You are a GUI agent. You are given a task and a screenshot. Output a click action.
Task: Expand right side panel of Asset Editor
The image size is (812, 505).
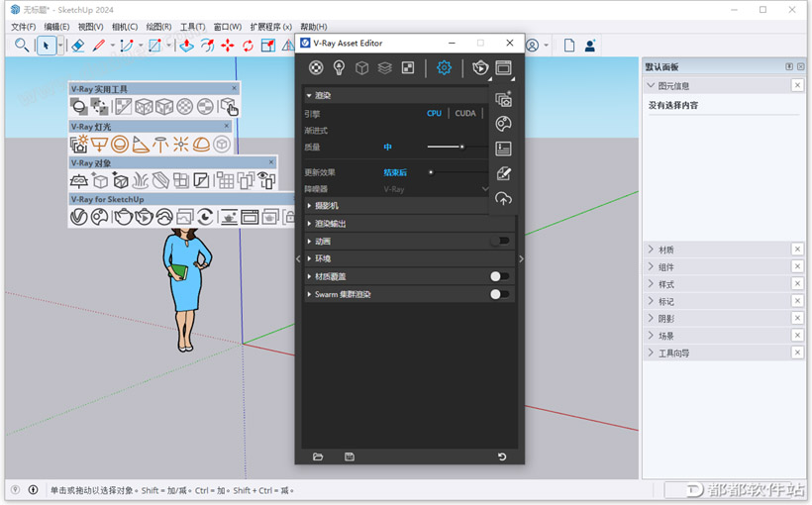521,259
